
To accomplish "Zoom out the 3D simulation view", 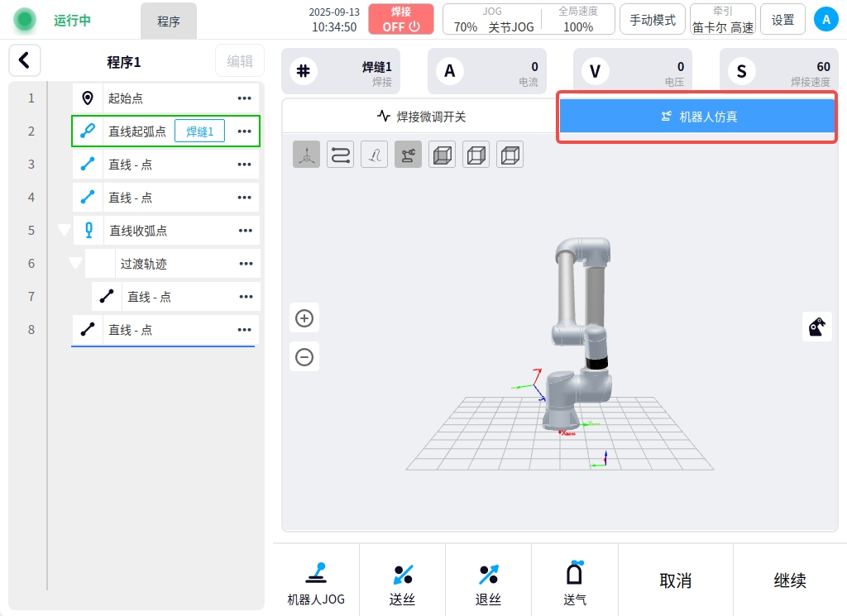I will point(304,357).
